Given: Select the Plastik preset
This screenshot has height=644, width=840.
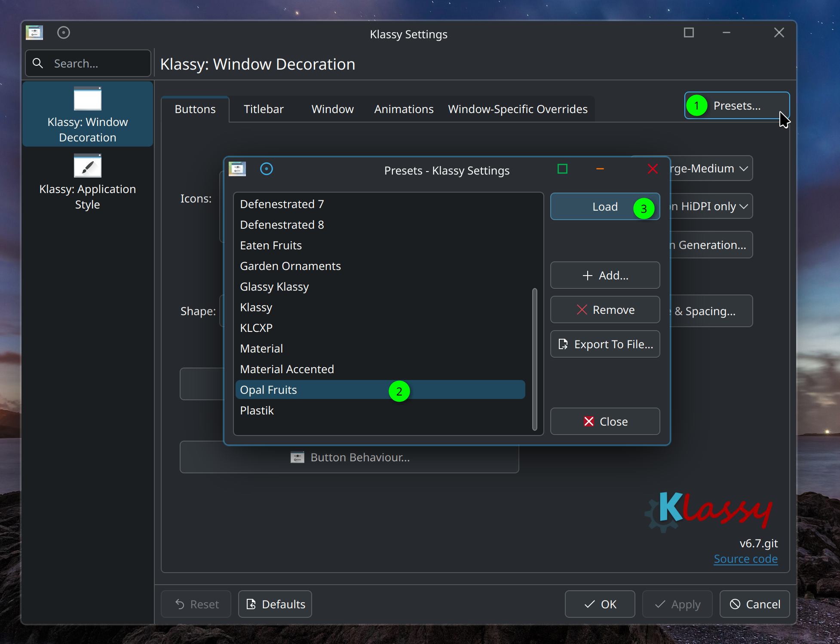Looking at the screenshot, I should 380,411.
